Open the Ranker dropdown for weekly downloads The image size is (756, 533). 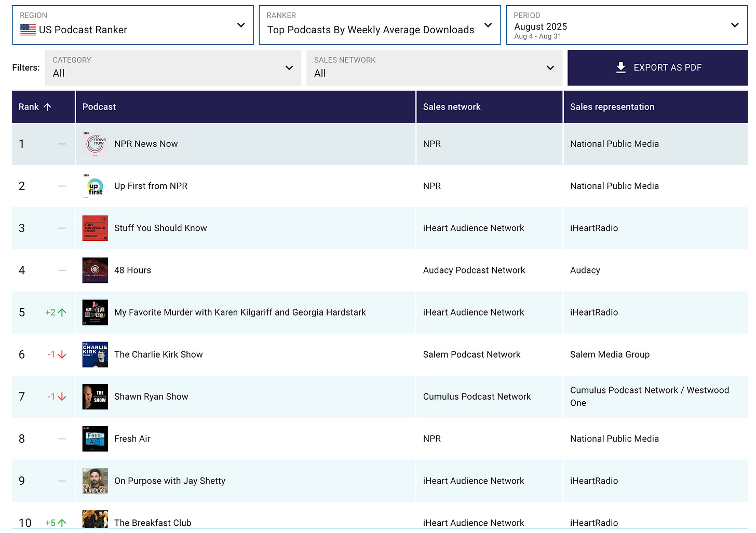[x=380, y=25]
